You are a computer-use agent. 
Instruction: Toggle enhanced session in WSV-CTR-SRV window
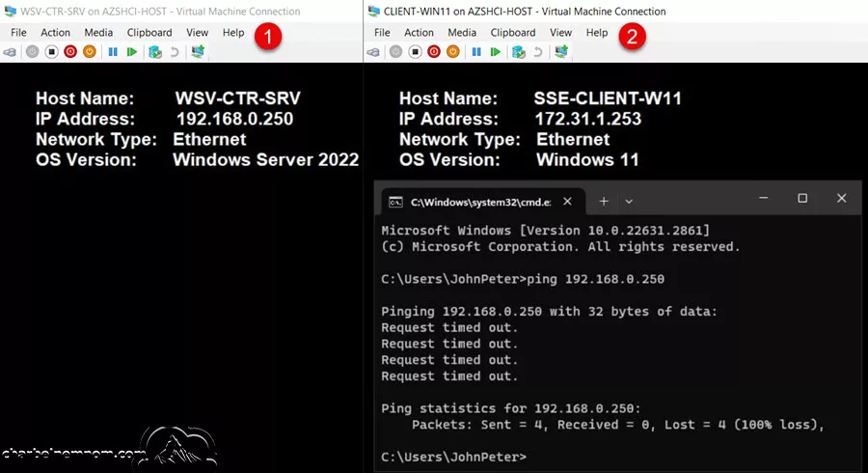click(x=198, y=52)
